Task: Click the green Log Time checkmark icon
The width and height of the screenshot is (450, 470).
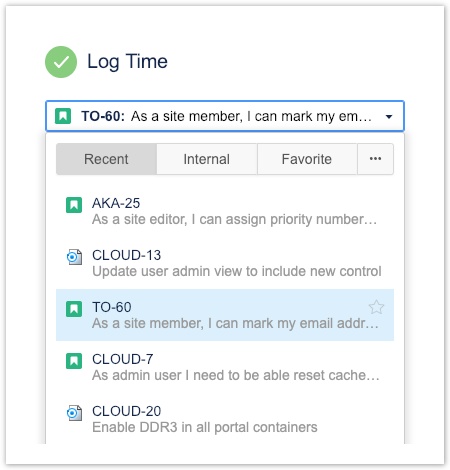Action: (x=61, y=62)
